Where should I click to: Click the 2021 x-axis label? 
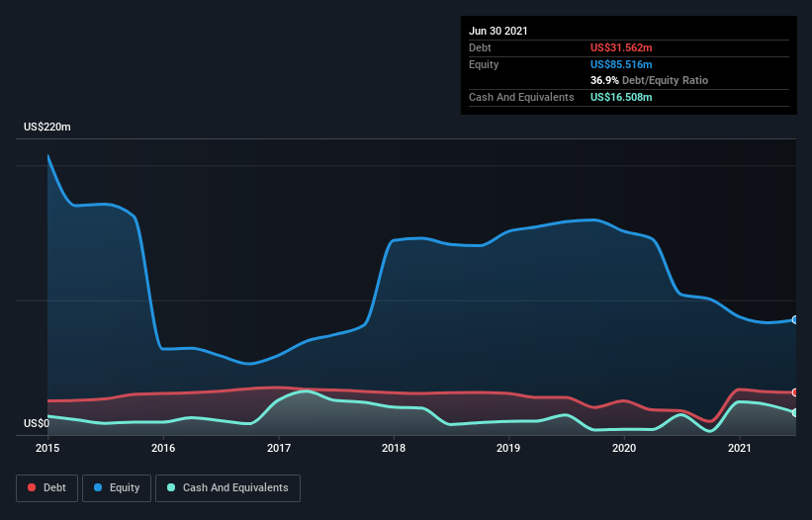click(740, 448)
